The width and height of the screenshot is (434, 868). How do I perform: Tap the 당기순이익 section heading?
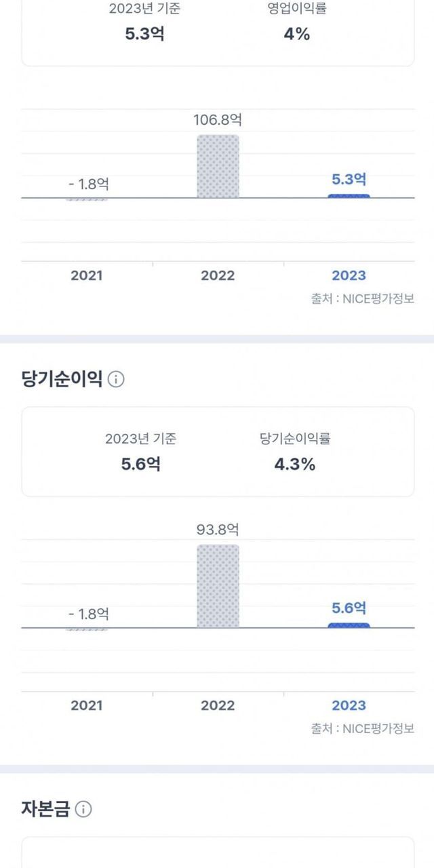(x=62, y=379)
